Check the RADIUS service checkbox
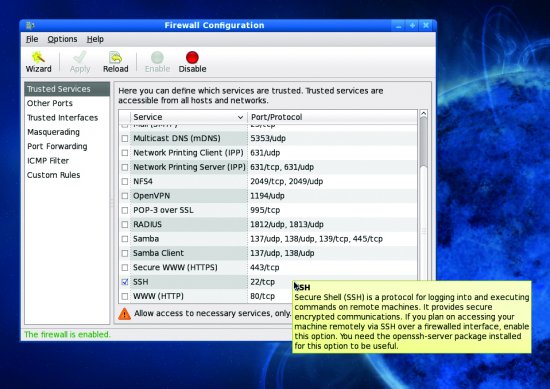Image resolution: width=550 pixels, height=389 pixels. 125,224
